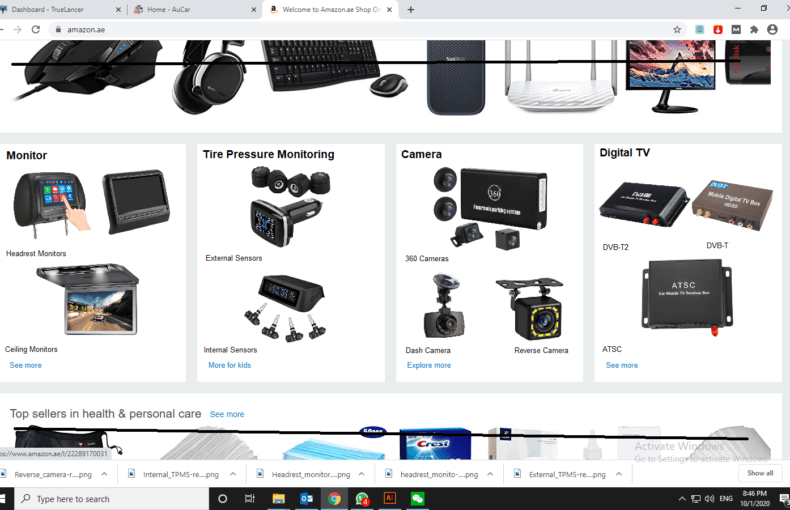Open the reverse camera product image
Screen dimensions: 790x510
(x=530, y=309)
